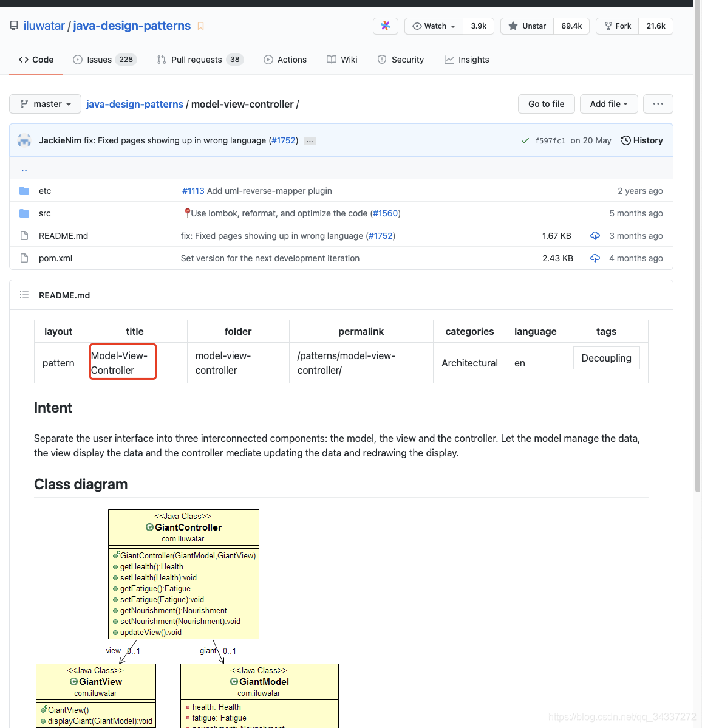Image resolution: width=702 pixels, height=728 pixels.
Task: Open the master branch dropdown
Action: tap(46, 104)
